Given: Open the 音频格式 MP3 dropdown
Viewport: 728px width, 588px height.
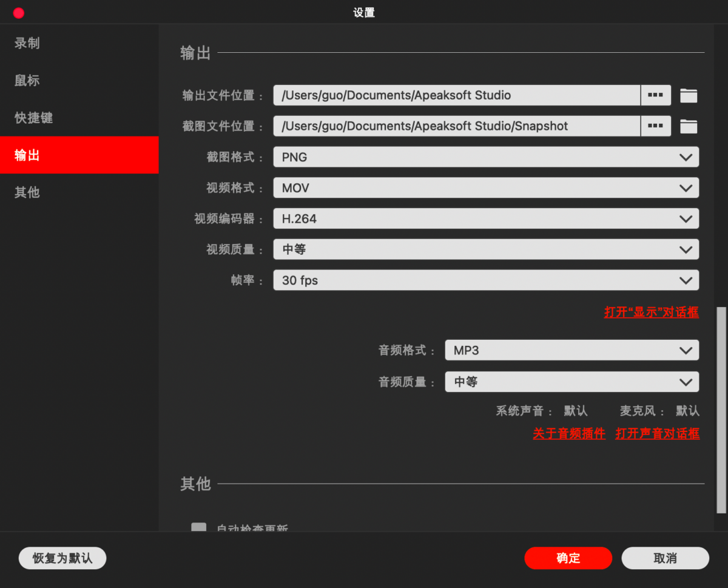Looking at the screenshot, I should click(x=572, y=350).
